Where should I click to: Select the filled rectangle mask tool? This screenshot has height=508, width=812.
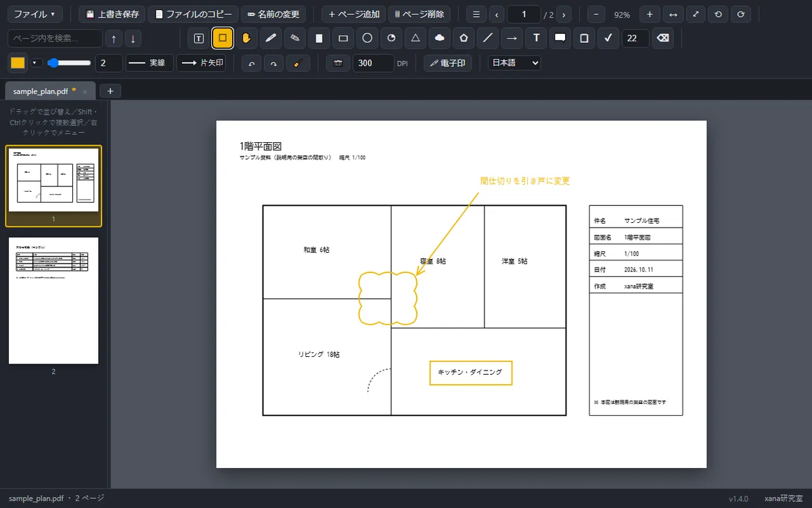[319, 38]
